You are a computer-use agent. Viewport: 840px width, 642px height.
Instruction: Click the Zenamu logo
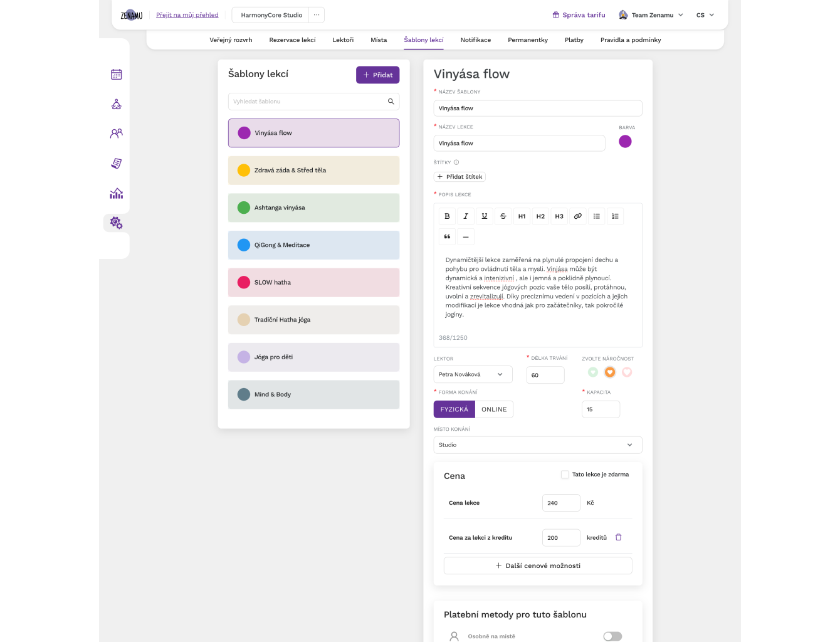click(x=132, y=15)
